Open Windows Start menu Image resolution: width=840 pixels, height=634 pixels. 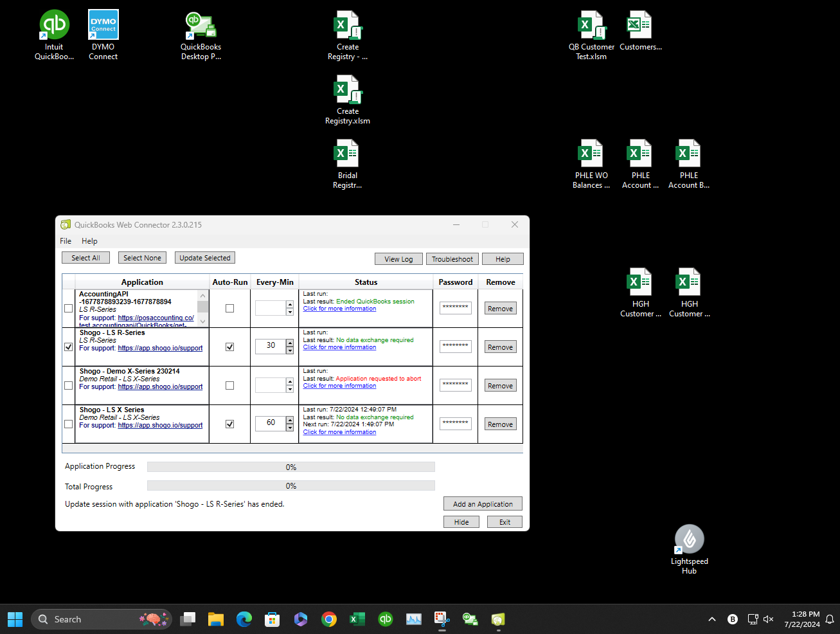(15, 619)
